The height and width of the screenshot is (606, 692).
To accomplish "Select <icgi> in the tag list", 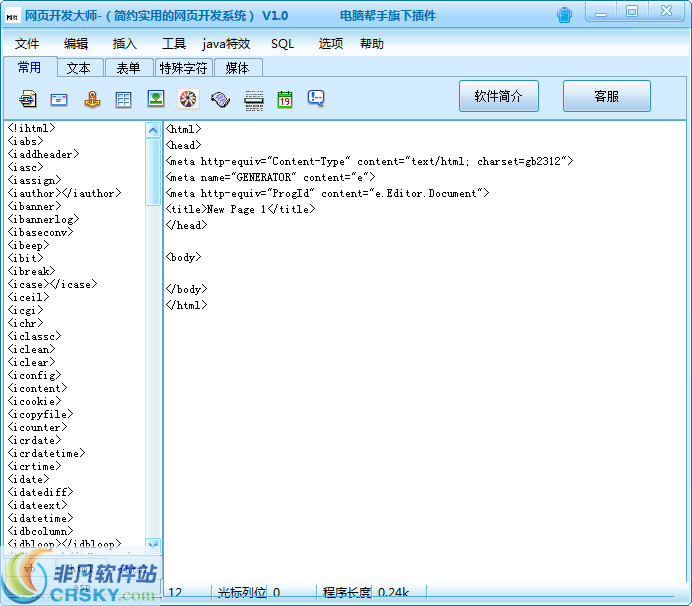I will tap(26, 310).
